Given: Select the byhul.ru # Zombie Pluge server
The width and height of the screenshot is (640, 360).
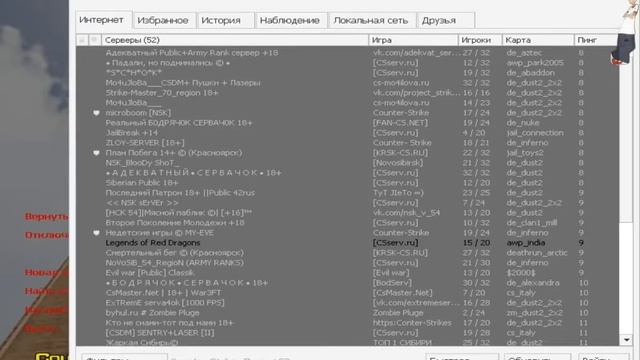Looking at the screenshot, I should 347,313.
